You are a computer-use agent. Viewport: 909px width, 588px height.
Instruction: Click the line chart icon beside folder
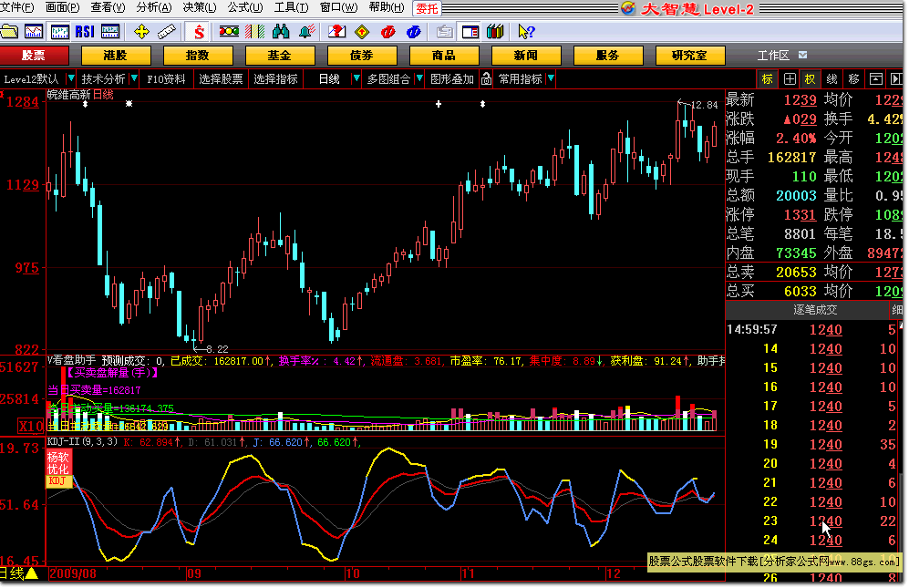(x=34, y=31)
